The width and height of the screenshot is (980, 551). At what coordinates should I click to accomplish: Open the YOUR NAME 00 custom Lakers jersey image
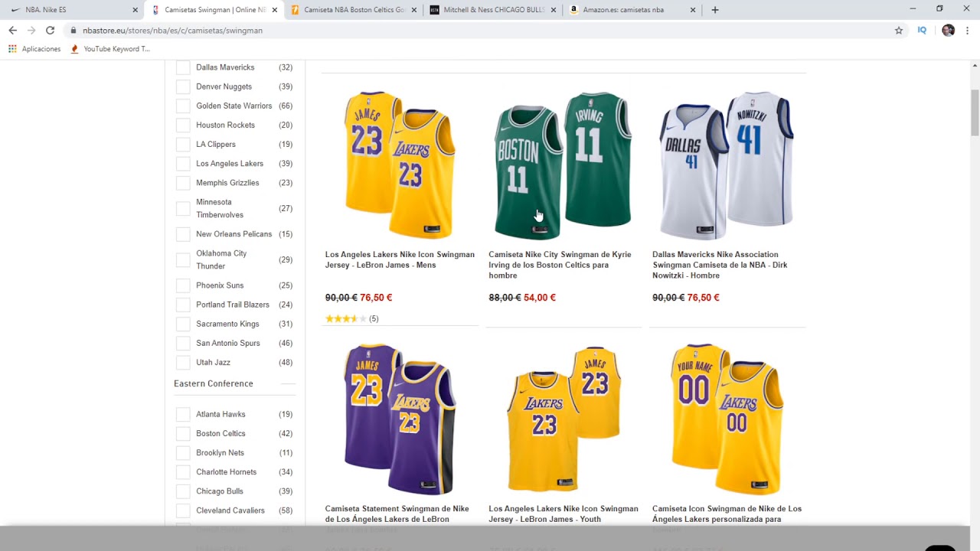coord(727,419)
